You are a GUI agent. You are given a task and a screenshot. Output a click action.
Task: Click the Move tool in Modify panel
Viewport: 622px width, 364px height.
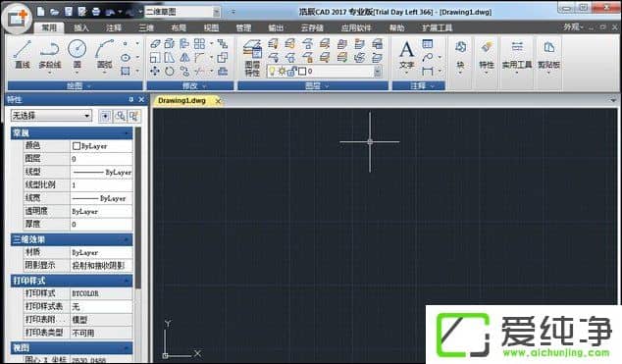pyautogui.click(x=155, y=72)
